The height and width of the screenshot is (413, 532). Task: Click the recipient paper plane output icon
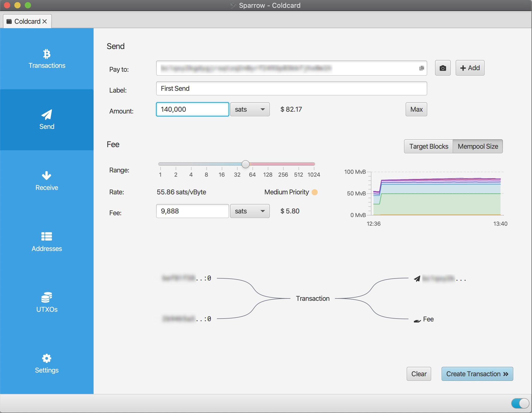point(417,279)
